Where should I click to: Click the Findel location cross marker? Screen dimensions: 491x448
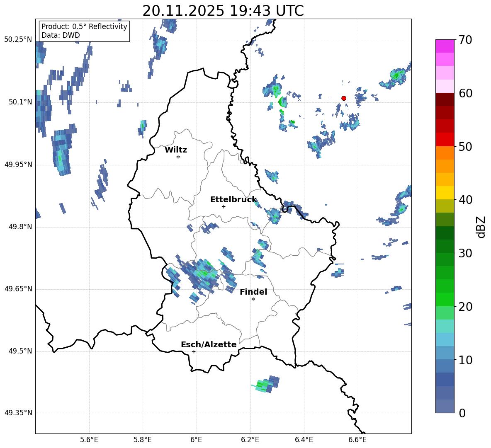coord(253,299)
